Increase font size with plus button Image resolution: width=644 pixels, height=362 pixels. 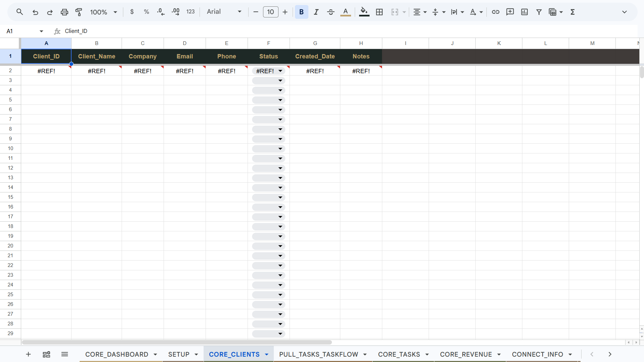(285, 12)
